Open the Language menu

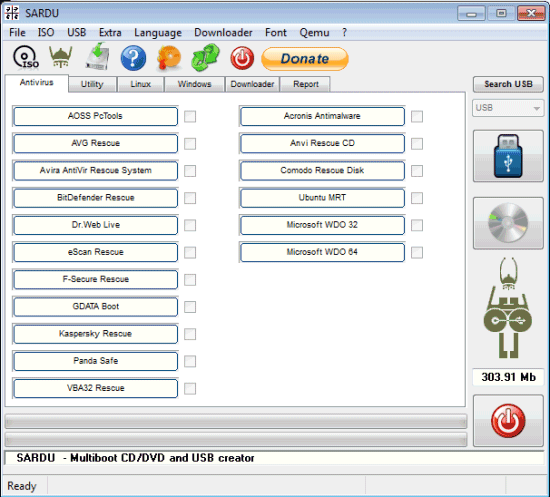tap(158, 33)
